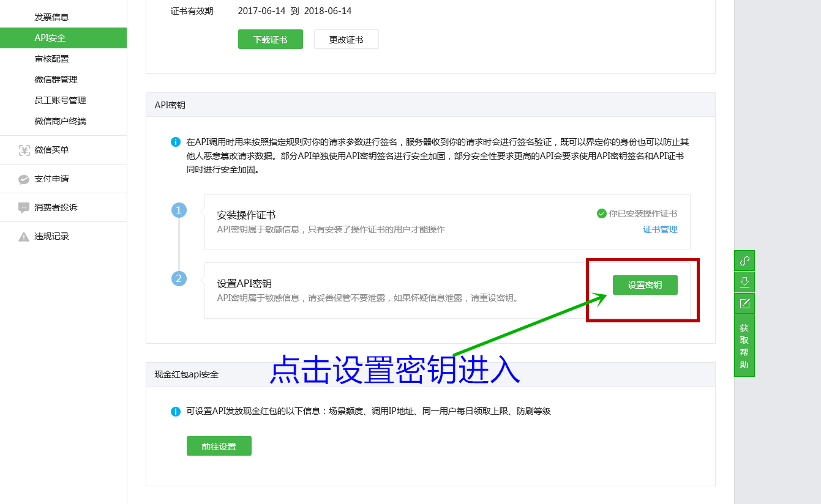Click the 微信买单 scan-pay icon

24,150
